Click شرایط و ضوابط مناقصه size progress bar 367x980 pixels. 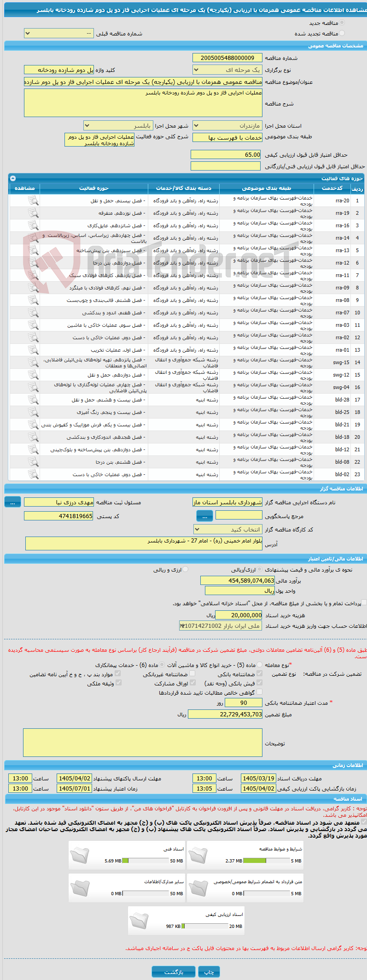point(266,861)
